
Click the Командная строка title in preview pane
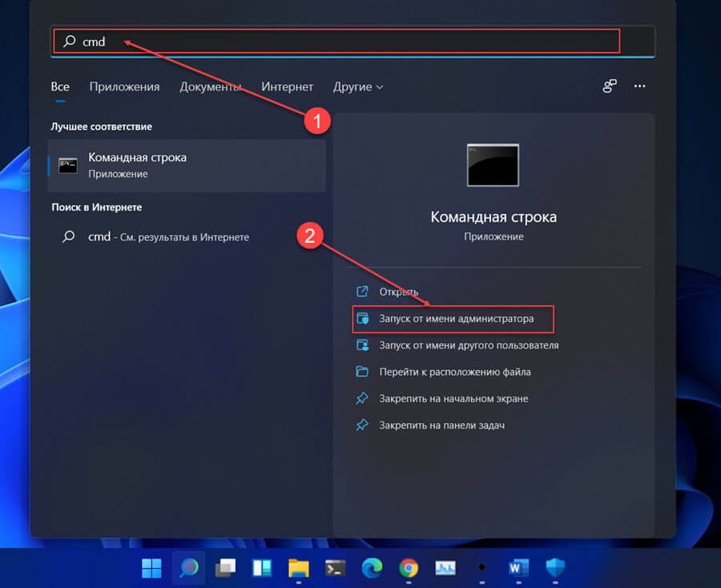point(493,217)
